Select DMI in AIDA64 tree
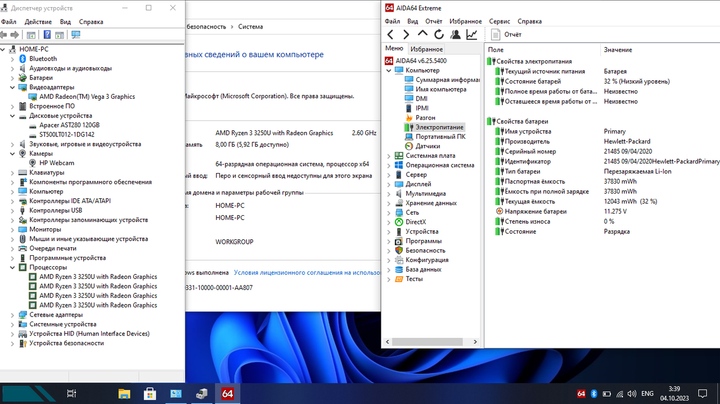Viewport: 720px width, 404px height. (x=416, y=99)
